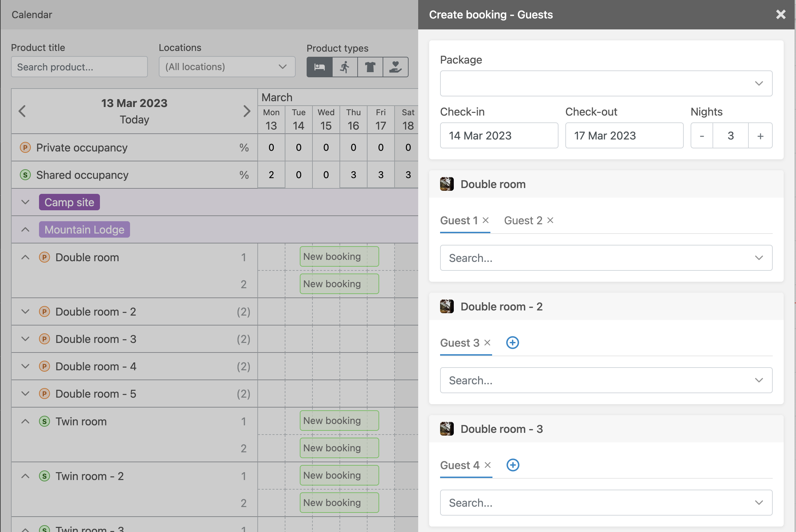
Task: Select the Guest 4 tab
Action: coord(460,465)
